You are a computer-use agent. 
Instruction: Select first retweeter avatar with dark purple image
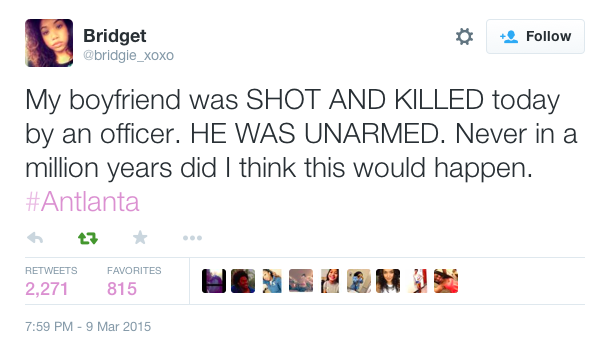click(214, 281)
